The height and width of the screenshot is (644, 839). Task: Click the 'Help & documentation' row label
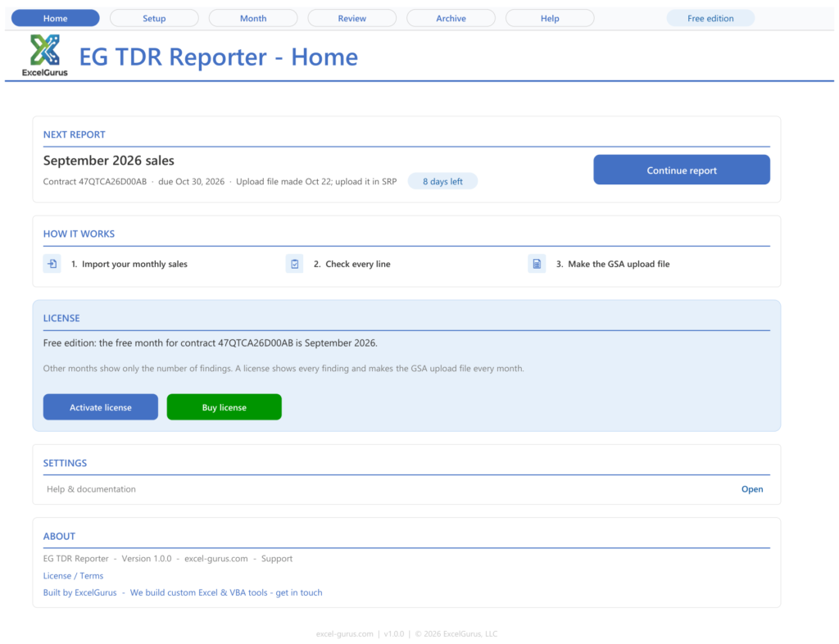coord(91,489)
